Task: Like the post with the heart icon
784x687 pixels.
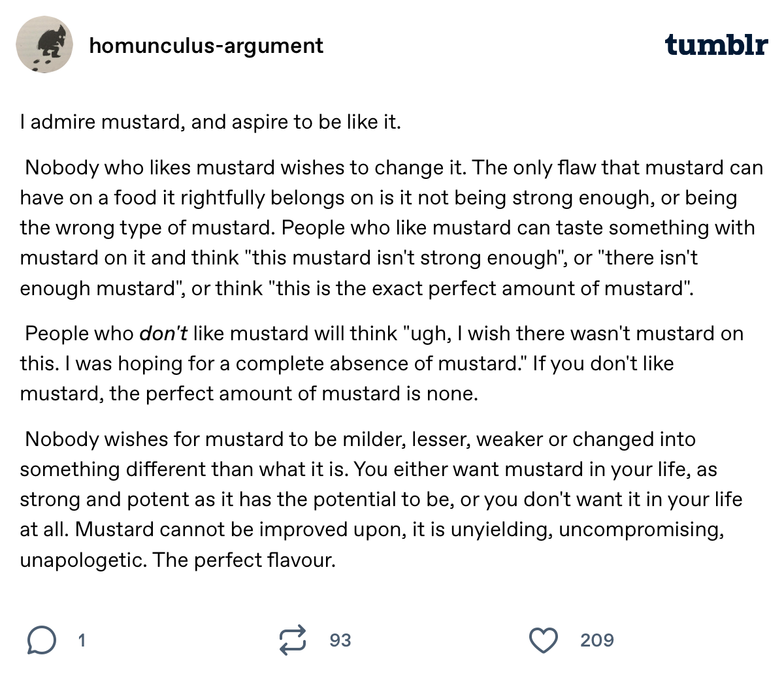Action: (543, 641)
